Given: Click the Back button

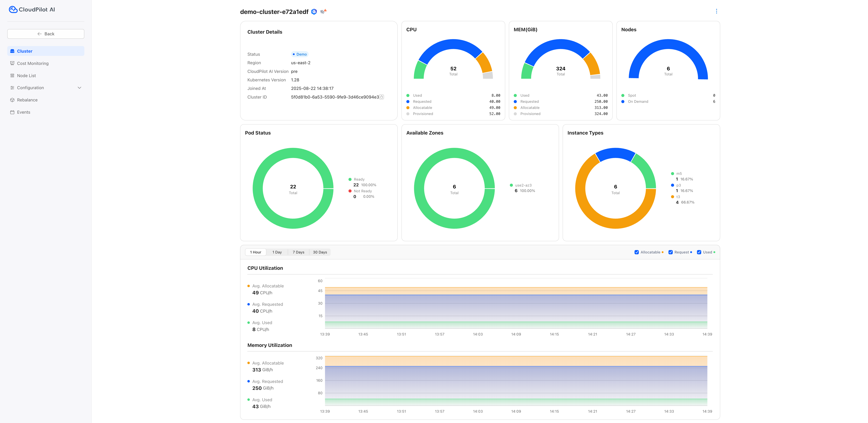Looking at the screenshot, I should (x=46, y=34).
